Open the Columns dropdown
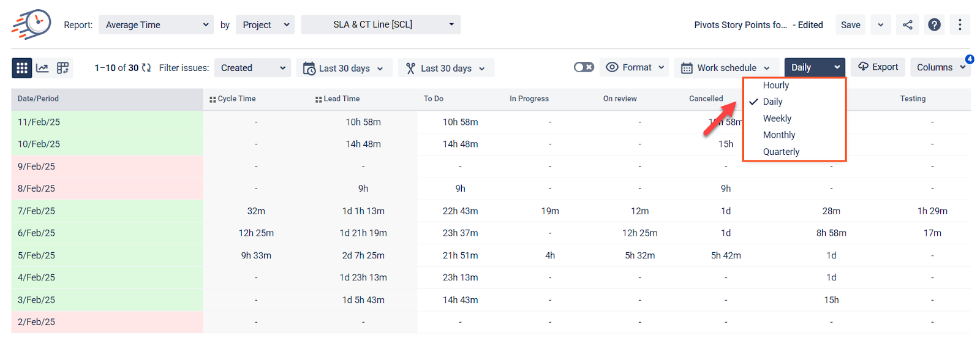 pos(941,67)
